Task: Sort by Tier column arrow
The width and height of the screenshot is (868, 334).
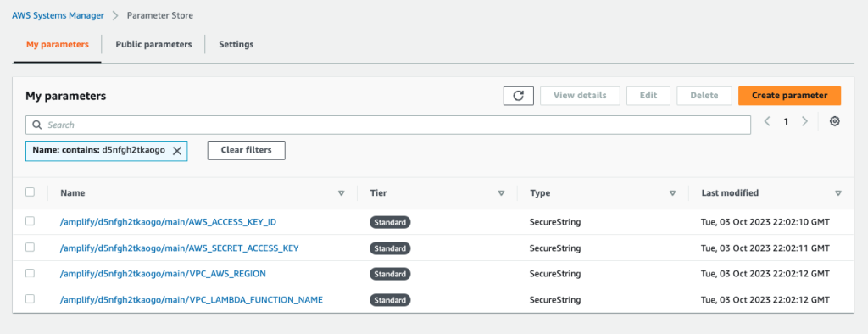Action: pos(501,193)
